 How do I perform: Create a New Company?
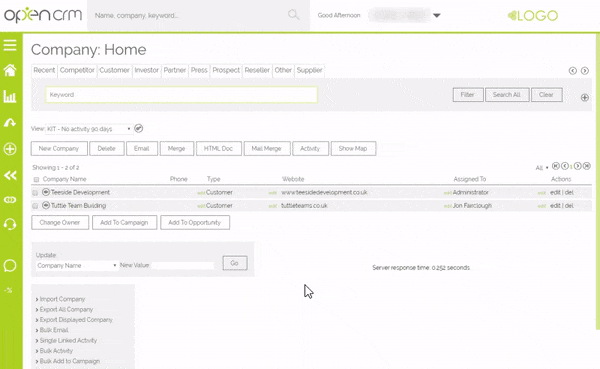click(59, 149)
